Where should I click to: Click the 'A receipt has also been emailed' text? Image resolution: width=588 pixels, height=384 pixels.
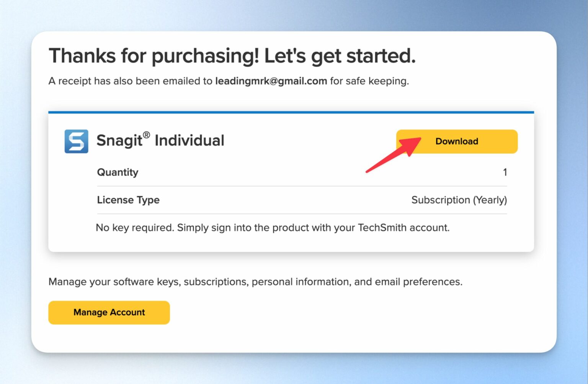pos(130,81)
